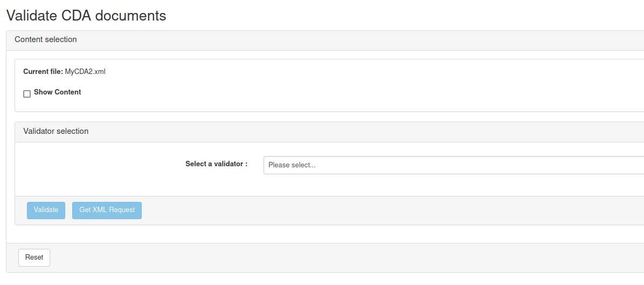
Task: Click empty footer area beside the Reset button
Action: coord(323,257)
